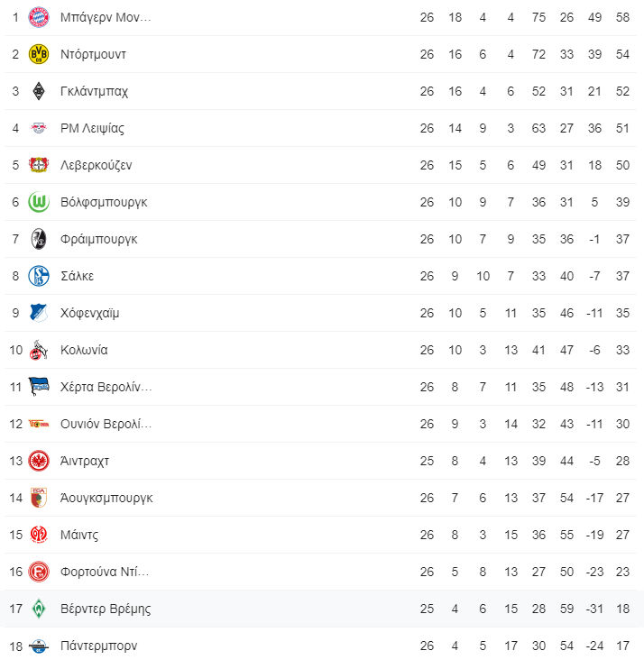Screen dimensions: 644x669
Task: Click the Hertha Berlin flag logo
Action: tap(39, 387)
